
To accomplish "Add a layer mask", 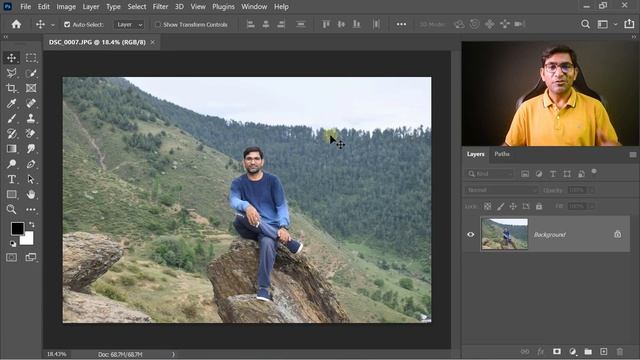I will 557,351.
